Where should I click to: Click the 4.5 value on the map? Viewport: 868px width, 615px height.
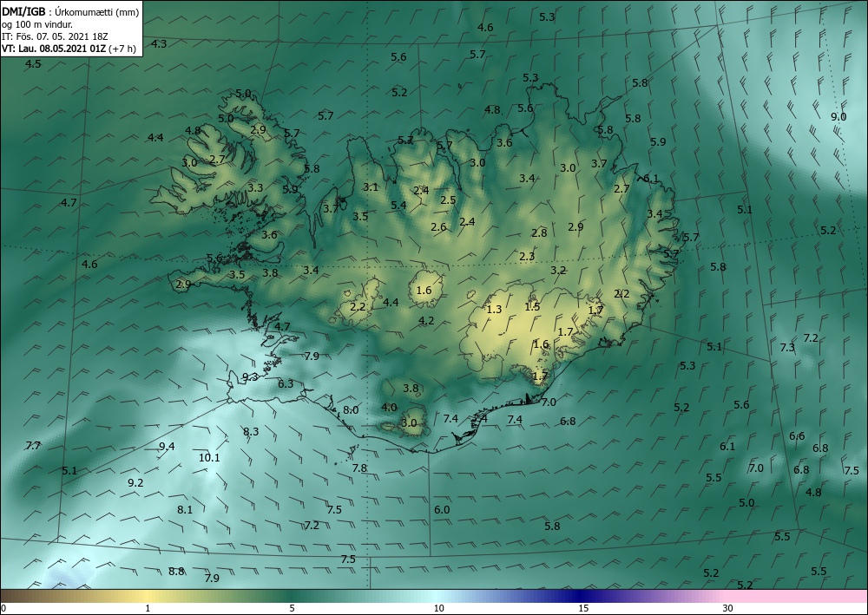[33, 64]
